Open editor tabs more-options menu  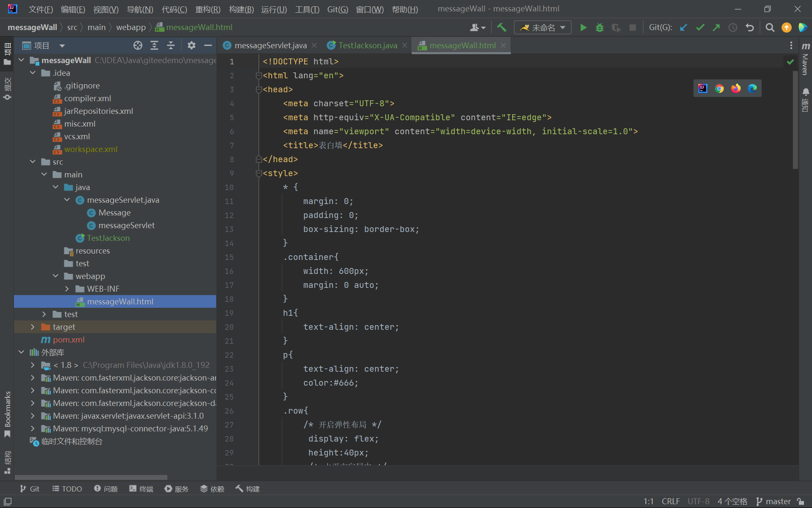click(x=791, y=45)
